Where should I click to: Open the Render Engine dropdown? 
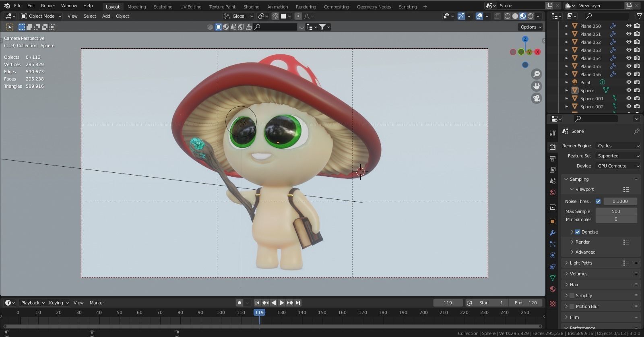point(618,146)
